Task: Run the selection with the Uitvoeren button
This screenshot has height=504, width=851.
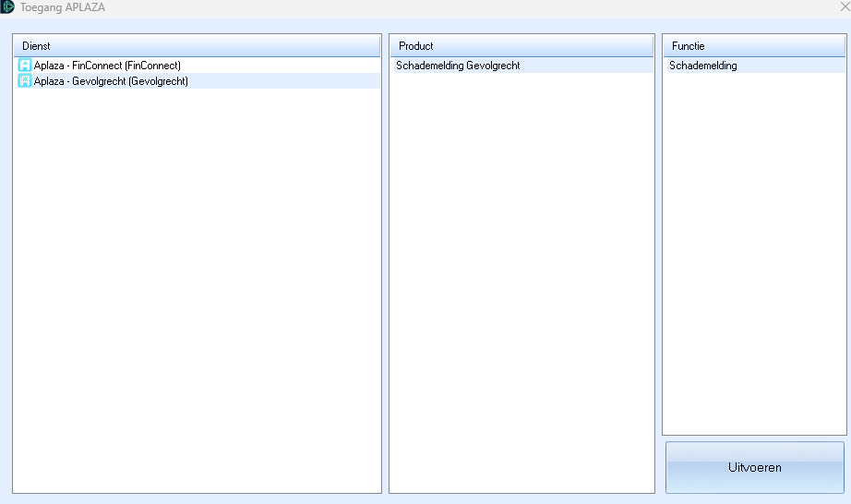Action: (755, 468)
